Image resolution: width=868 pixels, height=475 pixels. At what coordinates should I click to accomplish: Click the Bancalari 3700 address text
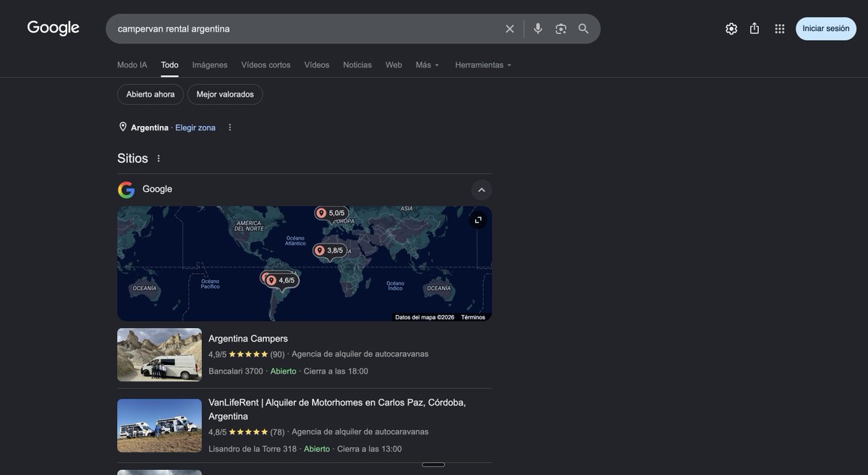236,371
